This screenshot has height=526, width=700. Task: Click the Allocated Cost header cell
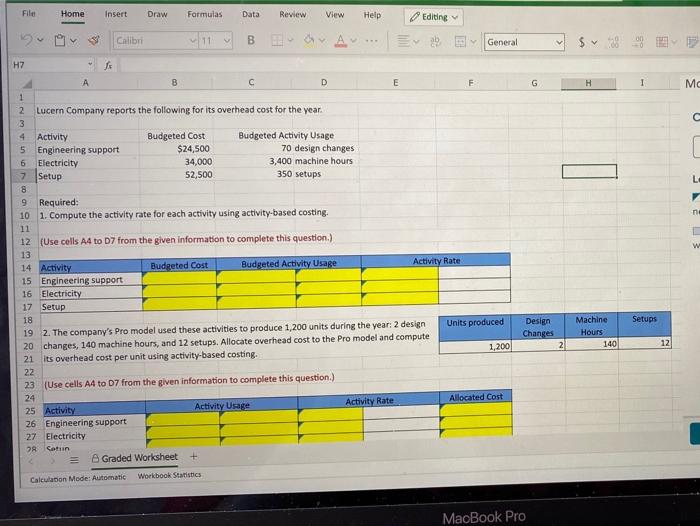tap(475, 397)
